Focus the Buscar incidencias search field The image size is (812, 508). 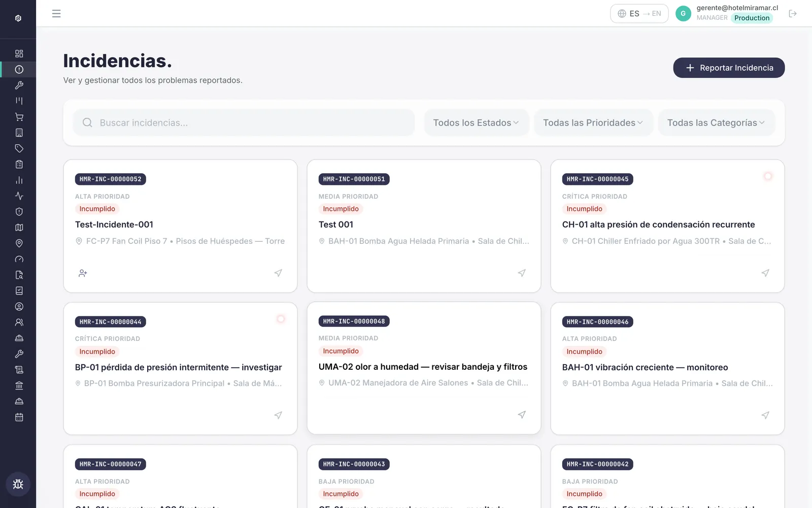(244, 123)
